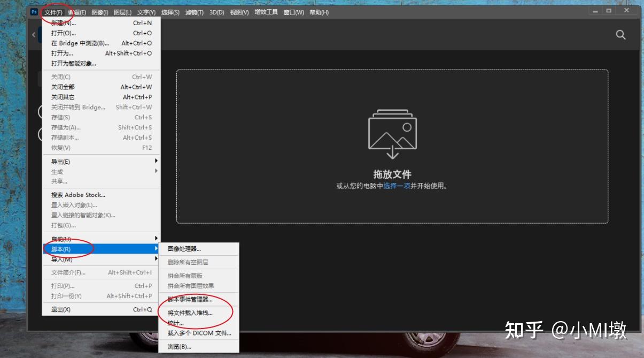Open search with the magnifier icon

pyautogui.click(x=620, y=34)
